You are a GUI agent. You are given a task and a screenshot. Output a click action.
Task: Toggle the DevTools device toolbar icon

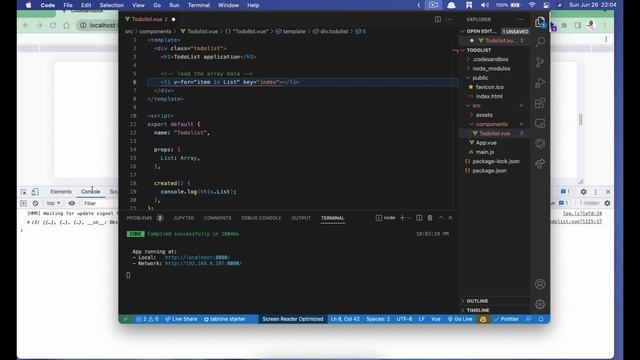pos(35,192)
